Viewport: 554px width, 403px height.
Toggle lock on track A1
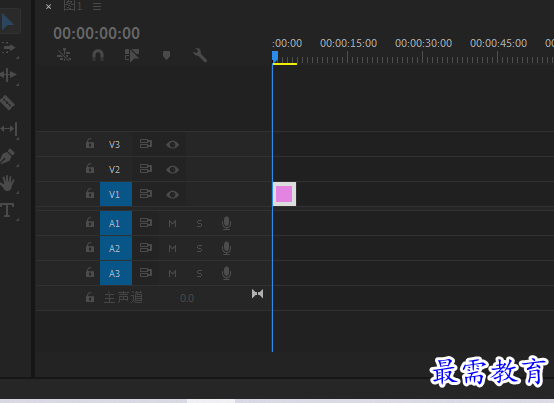pos(90,223)
